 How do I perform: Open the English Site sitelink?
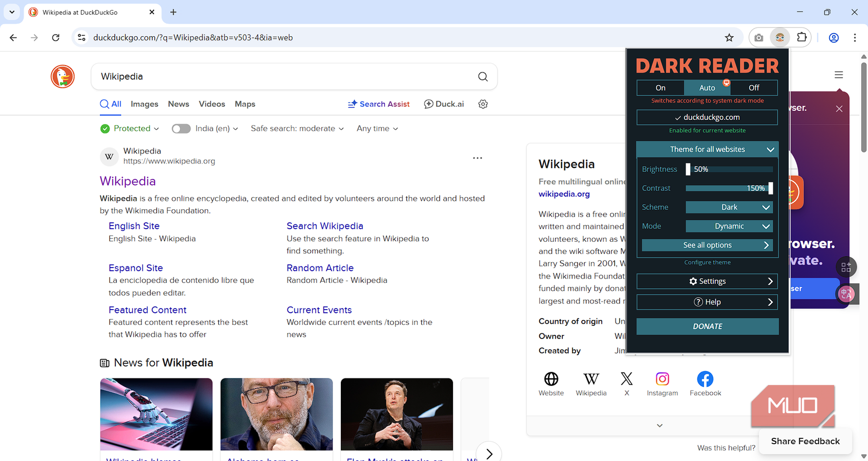pos(134,226)
